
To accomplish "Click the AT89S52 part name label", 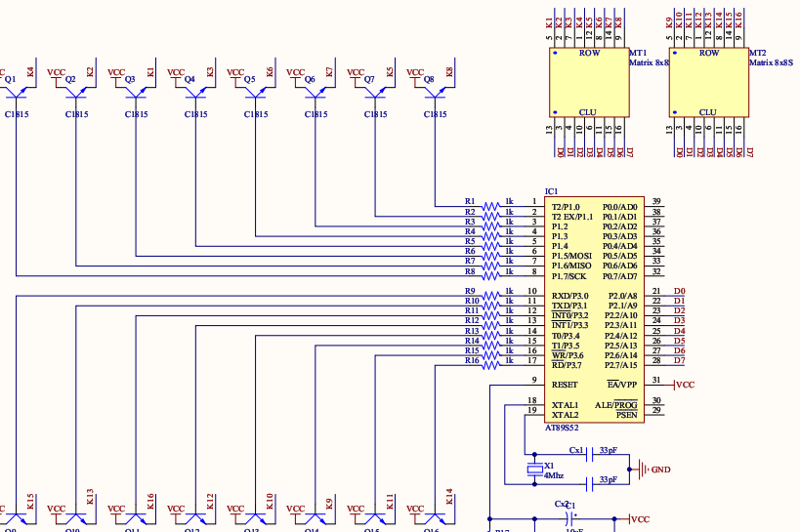I will pyautogui.click(x=562, y=428).
